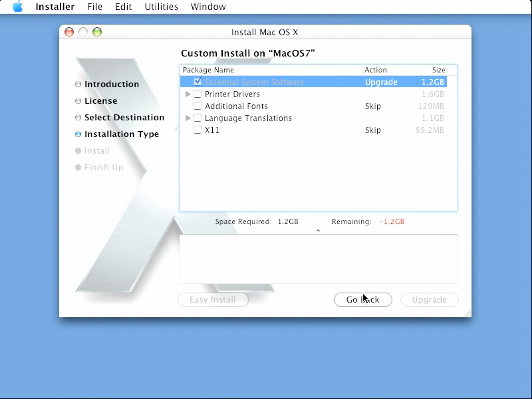This screenshot has height=399, width=532.
Task: Click the dimmed Install step bullet
Action: pos(78,151)
